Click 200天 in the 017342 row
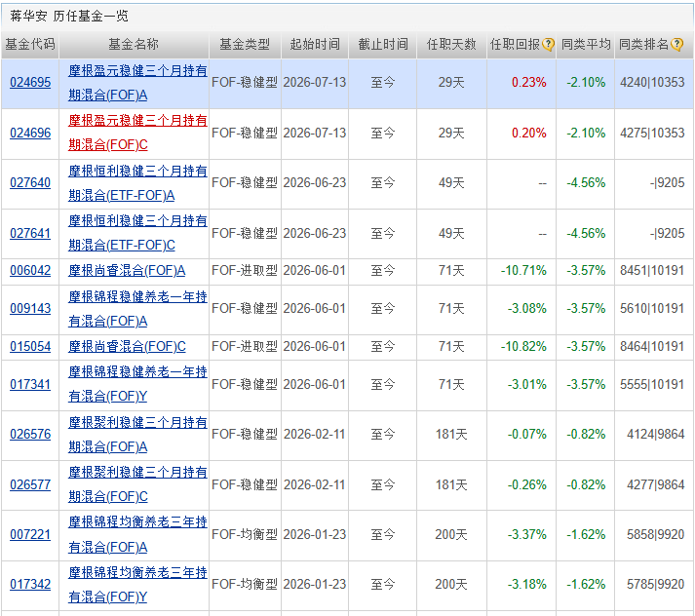 tap(451, 584)
